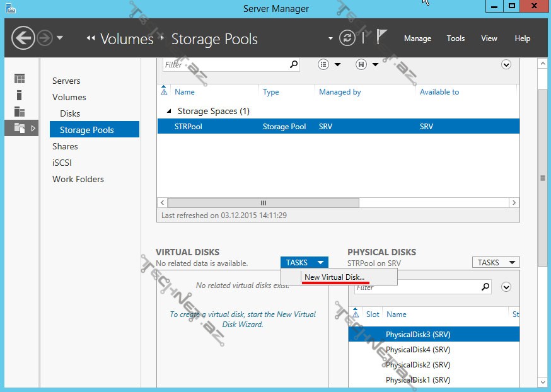
Task: Open the saved queries dropdown
Action: point(366,64)
